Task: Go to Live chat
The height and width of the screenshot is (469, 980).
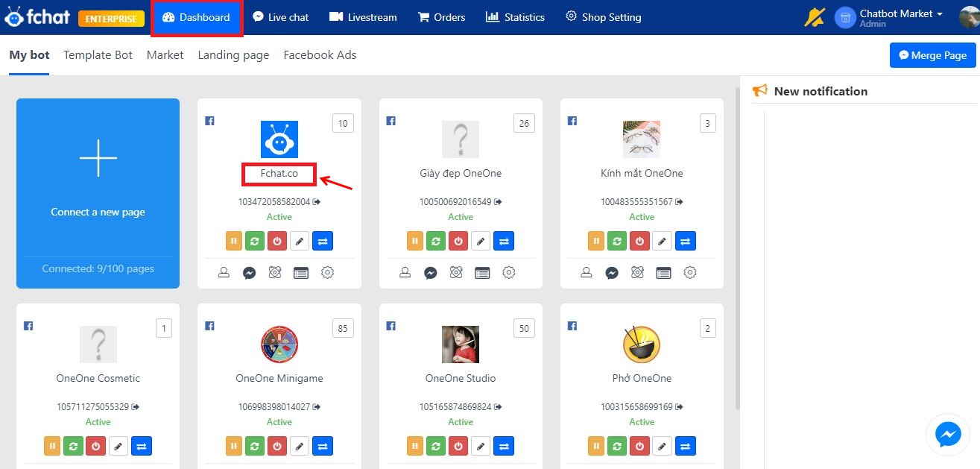Action: [x=280, y=17]
